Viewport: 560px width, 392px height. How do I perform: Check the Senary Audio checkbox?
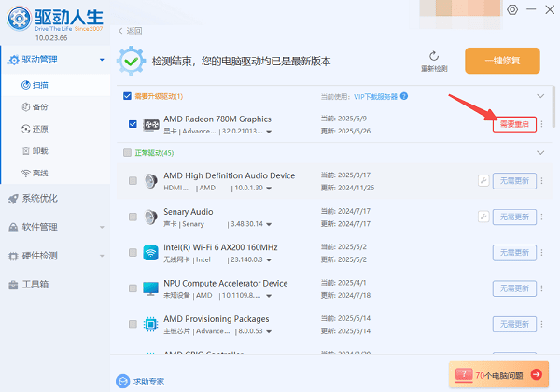(133, 217)
